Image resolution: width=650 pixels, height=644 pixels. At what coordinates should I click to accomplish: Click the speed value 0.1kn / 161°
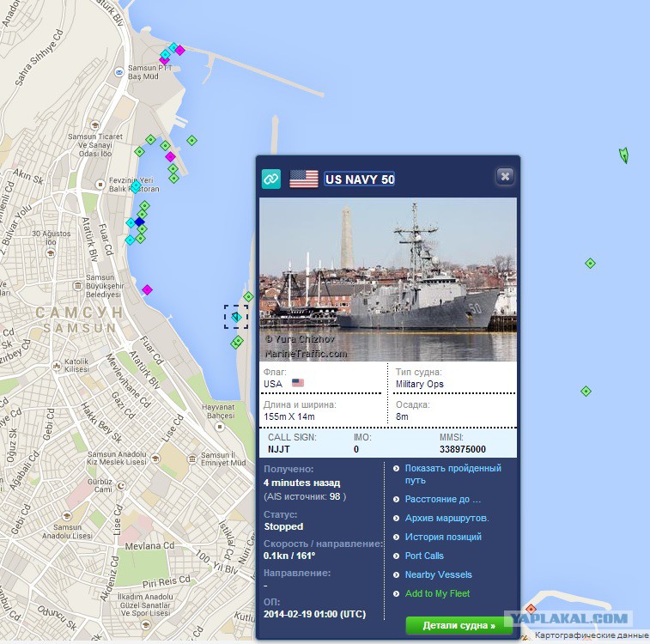point(289,556)
